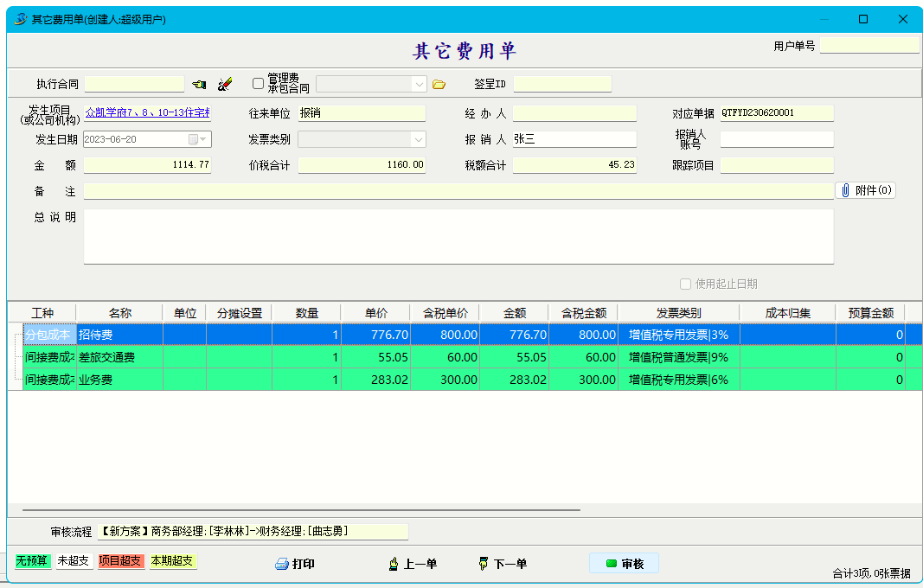This screenshot has width=923, height=588.
Task: Expand the 发票类别 dropdown in form header
Action: point(419,139)
